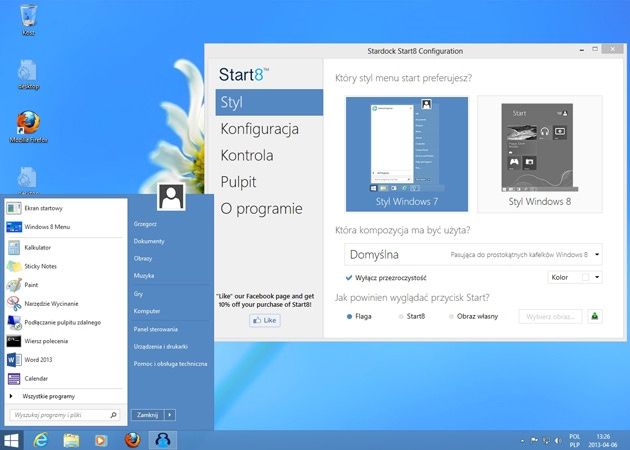Choose the Styl Windows 8 thumbnail
630x450 pixels.
tap(540, 154)
